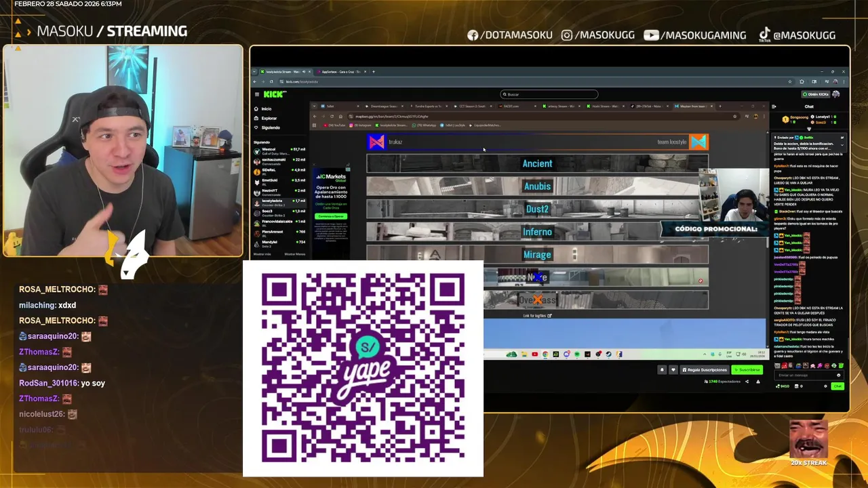Image resolution: width=868 pixels, height=488 pixels.
Task: Open the inner browser three-dot menu
Action: (x=764, y=117)
